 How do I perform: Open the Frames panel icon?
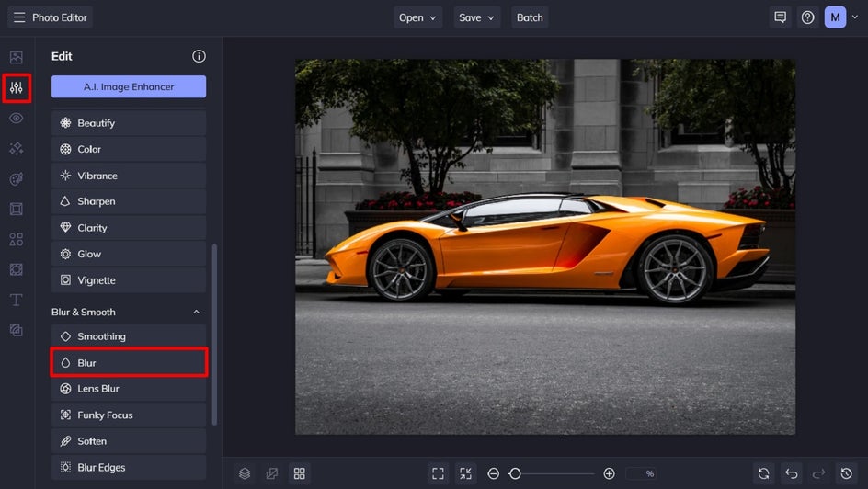[x=17, y=209]
